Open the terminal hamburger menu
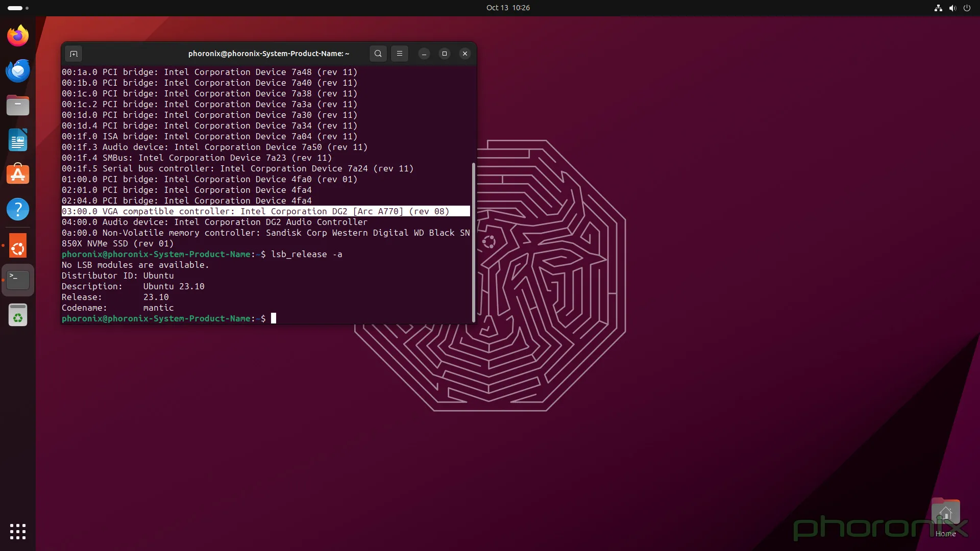 pyautogui.click(x=400, y=54)
